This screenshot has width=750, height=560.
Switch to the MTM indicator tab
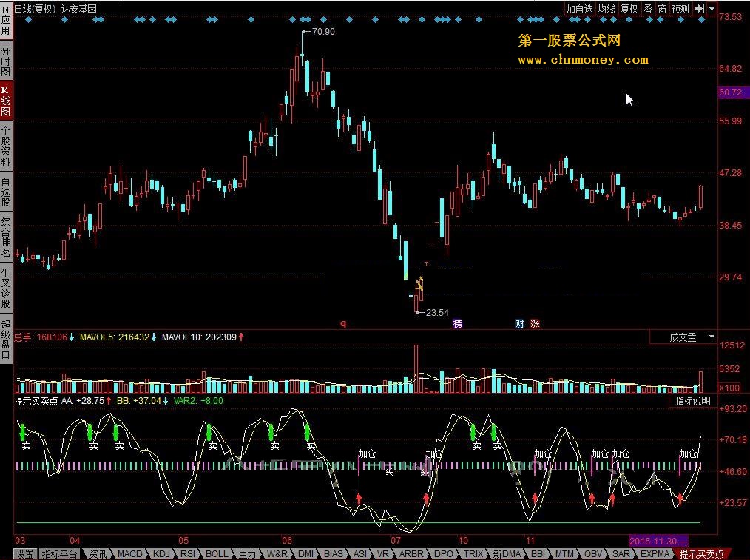564,554
